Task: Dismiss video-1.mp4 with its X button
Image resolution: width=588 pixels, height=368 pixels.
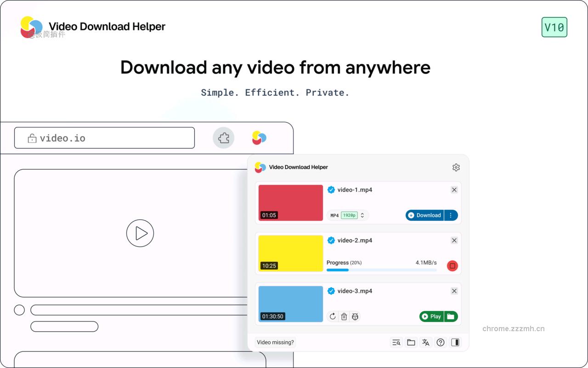Action: pos(454,190)
